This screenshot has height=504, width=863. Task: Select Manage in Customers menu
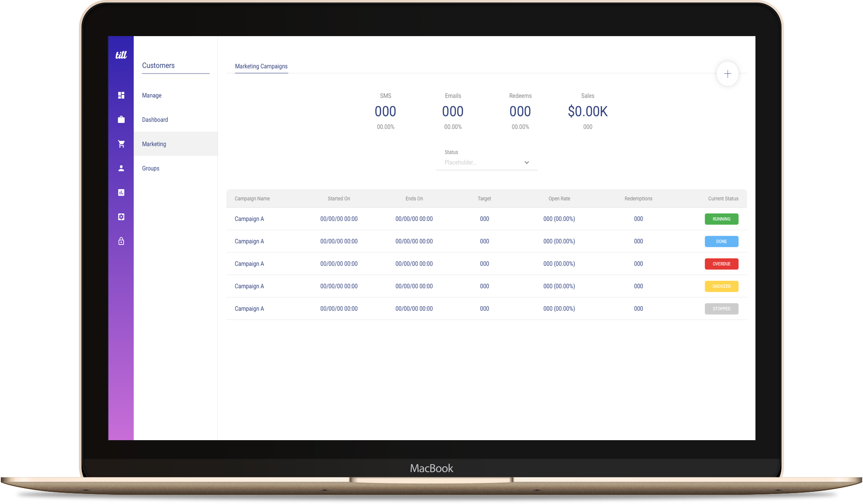(152, 95)
